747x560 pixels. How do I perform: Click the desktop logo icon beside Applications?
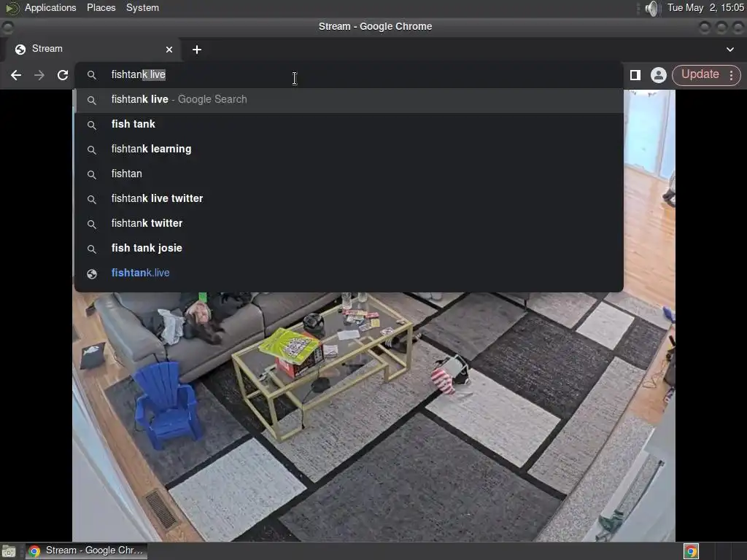[12, 8]
